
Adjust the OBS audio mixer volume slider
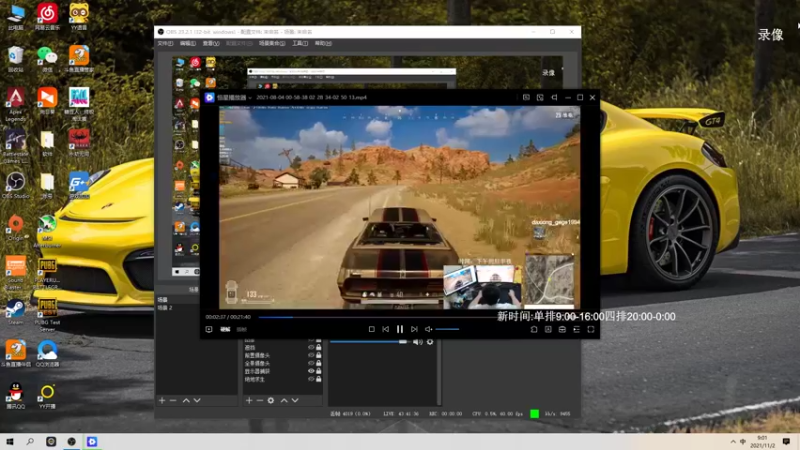[x=368, y=342]
